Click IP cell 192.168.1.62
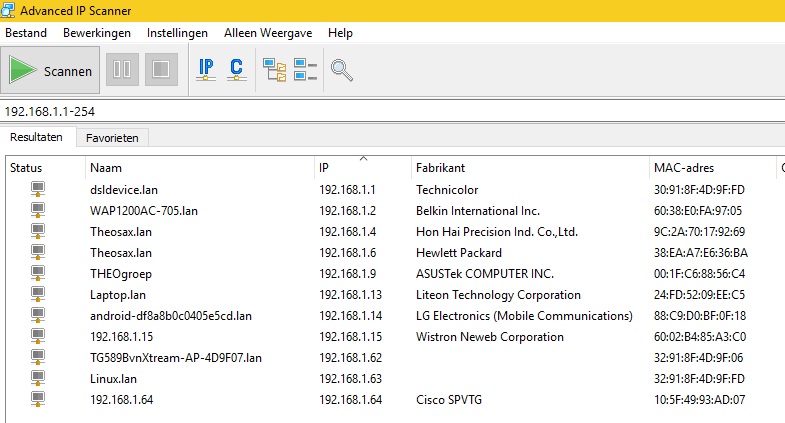Screen dimensions: 785x423 click(350, 358)
